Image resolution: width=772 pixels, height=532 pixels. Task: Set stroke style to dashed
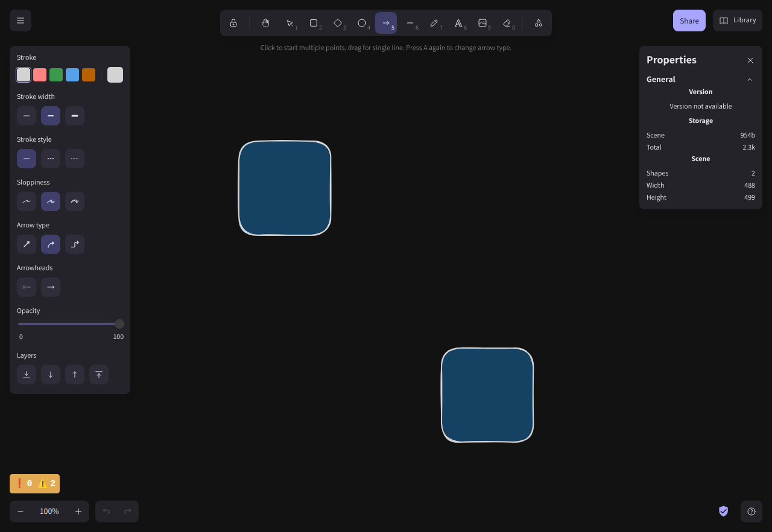click(x=51, y=159)
